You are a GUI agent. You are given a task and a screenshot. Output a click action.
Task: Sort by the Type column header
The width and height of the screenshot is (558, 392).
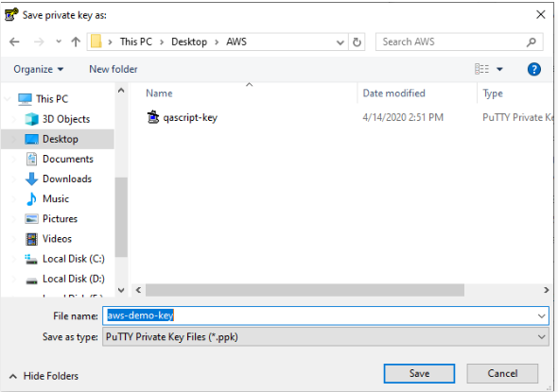coord(493,94)
